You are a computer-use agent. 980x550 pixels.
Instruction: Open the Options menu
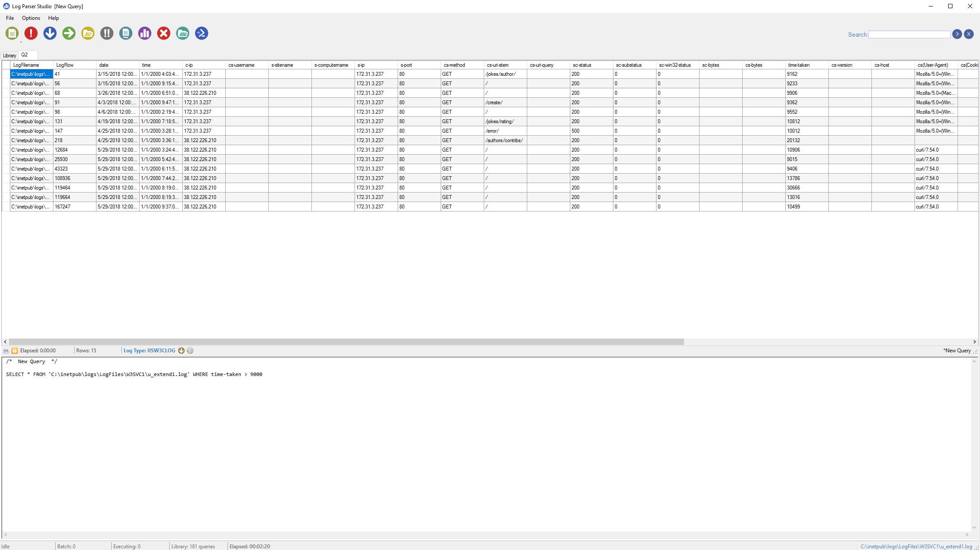click(x=31, y=18)
